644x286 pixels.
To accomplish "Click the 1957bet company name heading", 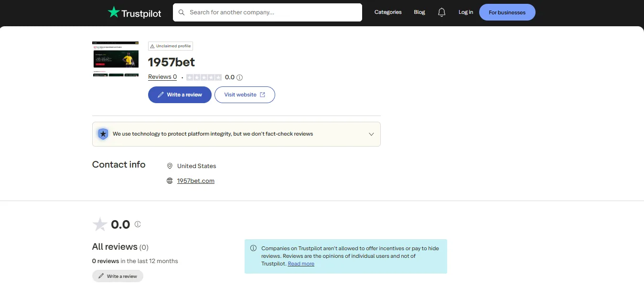I will coord(172,62).
